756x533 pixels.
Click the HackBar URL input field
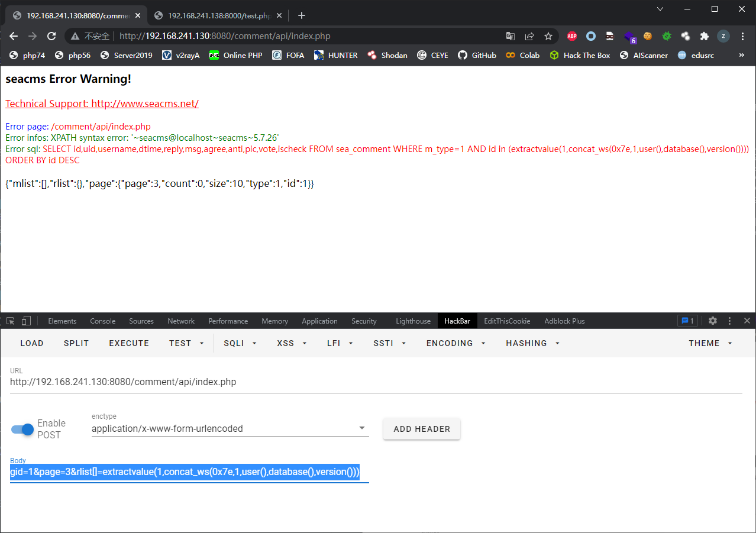click(376, 382)
